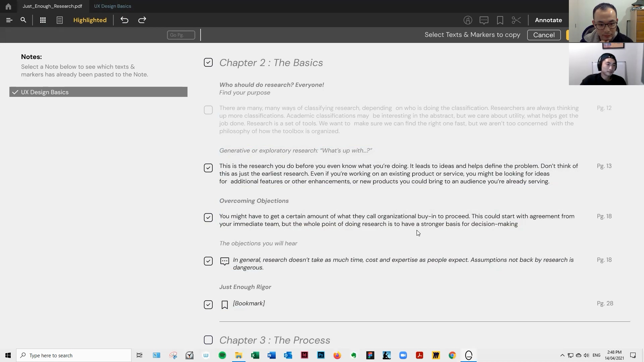This screenshot has height=362, width=644.
Task: Click the 'Just Enough Rigor' section heading
Action: (x=245, y=287)
